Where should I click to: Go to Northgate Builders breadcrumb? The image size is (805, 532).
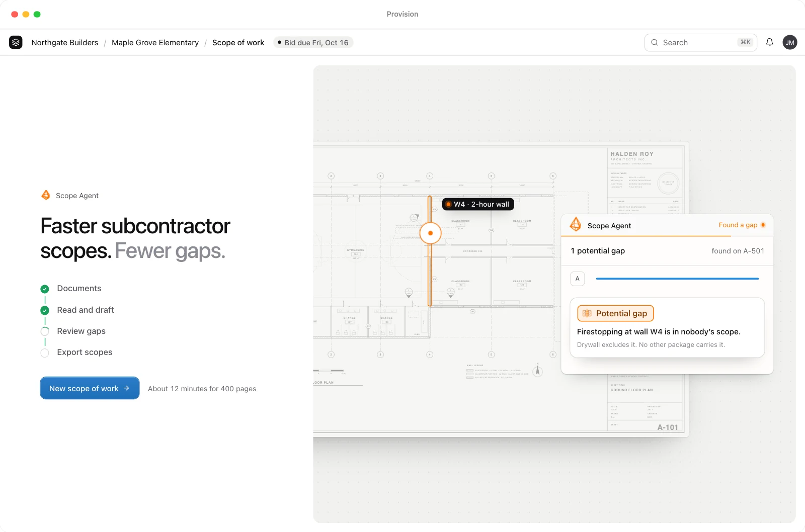tap(65, 43)
